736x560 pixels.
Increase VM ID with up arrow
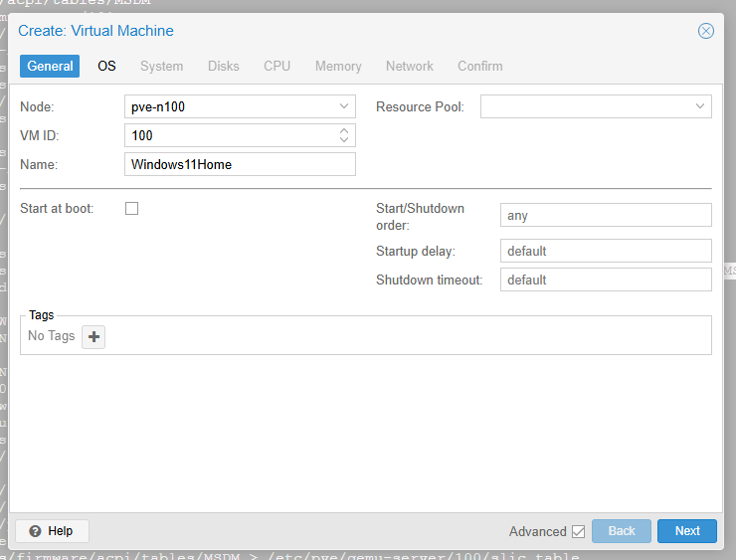coord(344,130)
